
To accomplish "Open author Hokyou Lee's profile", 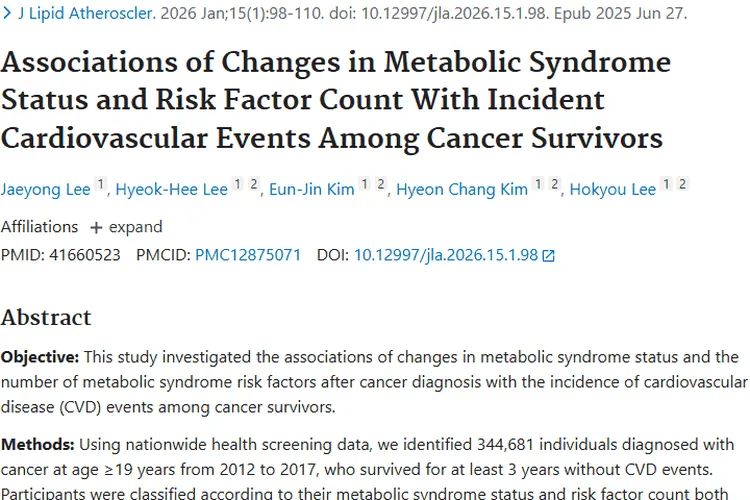I will click(x=612, y=189).
